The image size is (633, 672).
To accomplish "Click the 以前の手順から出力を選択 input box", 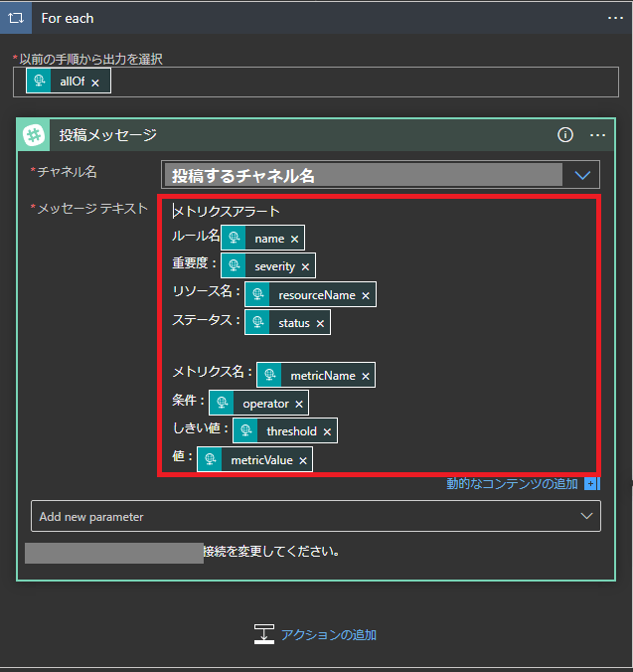I will (316, 82).
